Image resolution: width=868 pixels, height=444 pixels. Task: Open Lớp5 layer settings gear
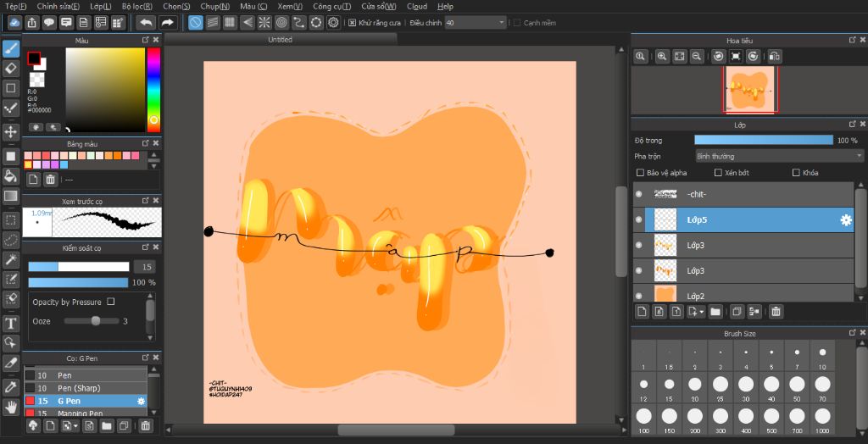846,219
